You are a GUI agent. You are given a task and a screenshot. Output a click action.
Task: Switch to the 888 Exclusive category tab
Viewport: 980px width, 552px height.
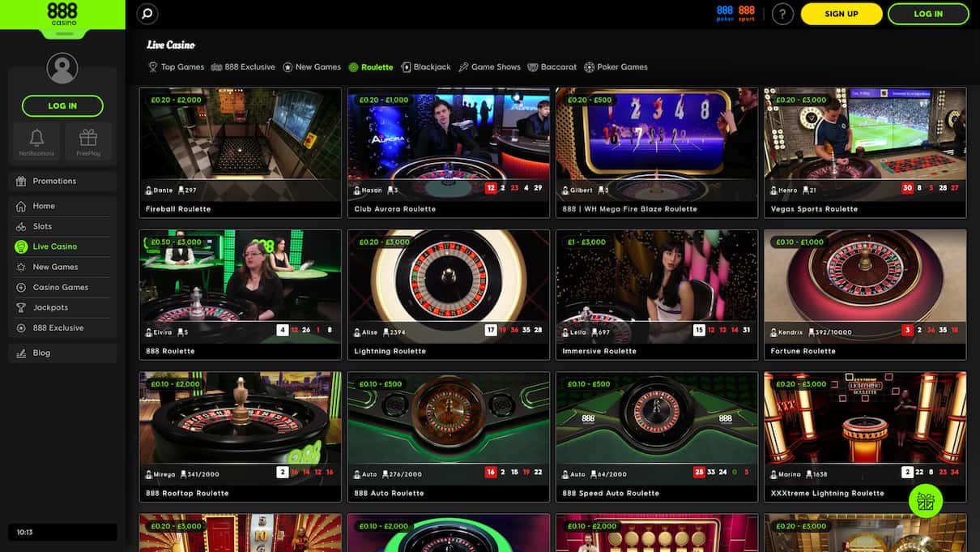click(x=245, y=66)
